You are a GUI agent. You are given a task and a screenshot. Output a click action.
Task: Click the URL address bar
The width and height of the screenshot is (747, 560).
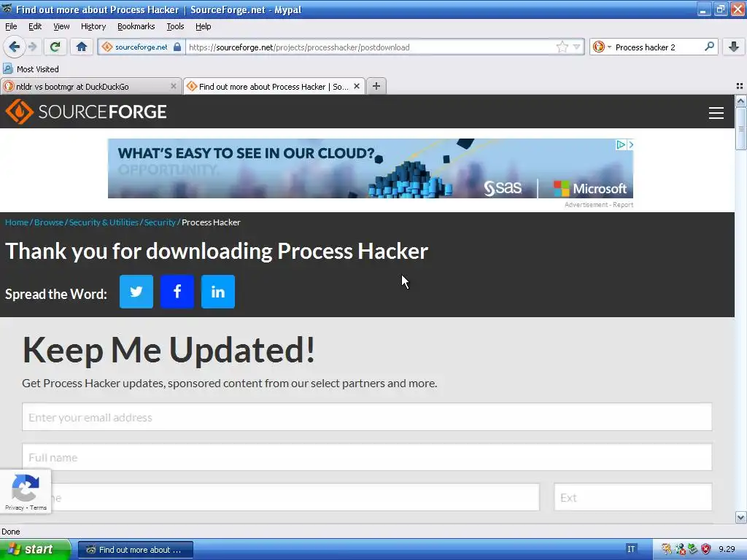point(371,47)
